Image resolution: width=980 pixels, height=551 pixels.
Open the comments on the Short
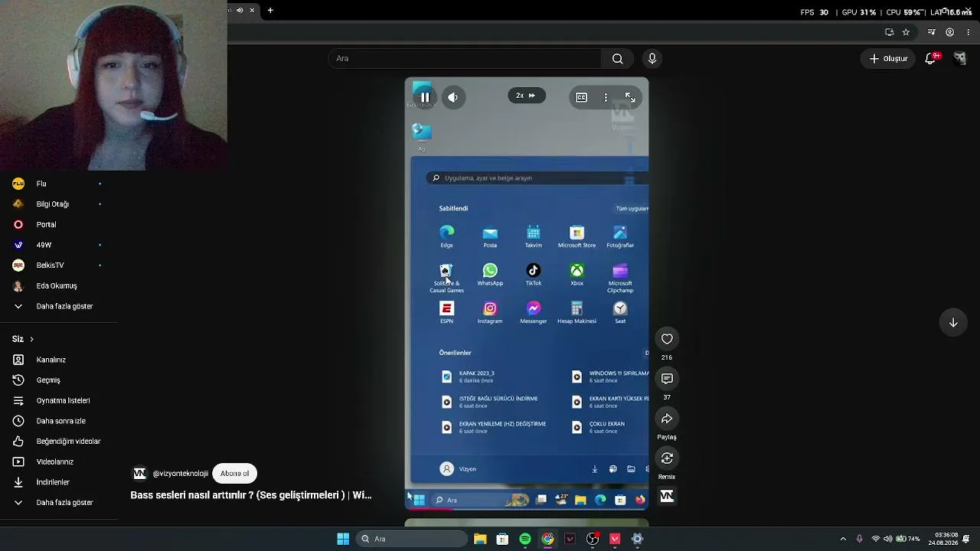pos(667,379)
